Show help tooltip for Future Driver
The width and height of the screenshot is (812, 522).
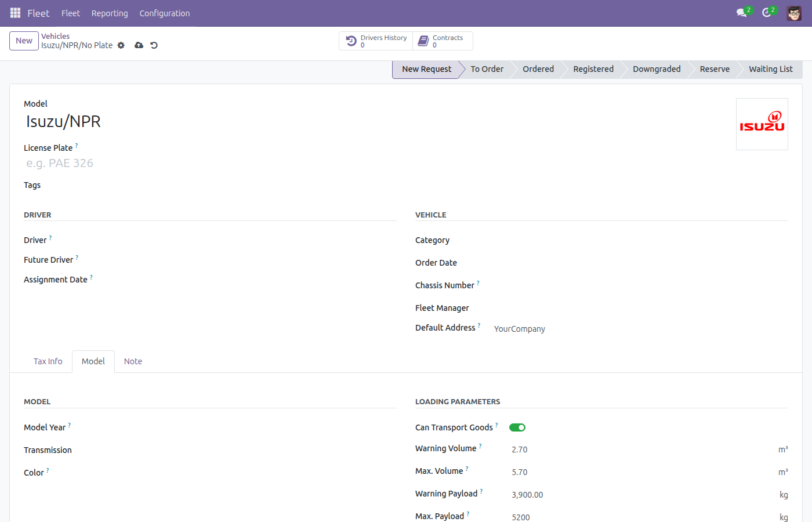click(x=77, y=257)
